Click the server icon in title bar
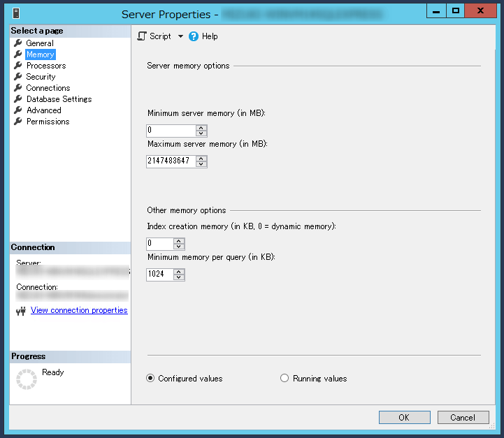 point(16,13)
